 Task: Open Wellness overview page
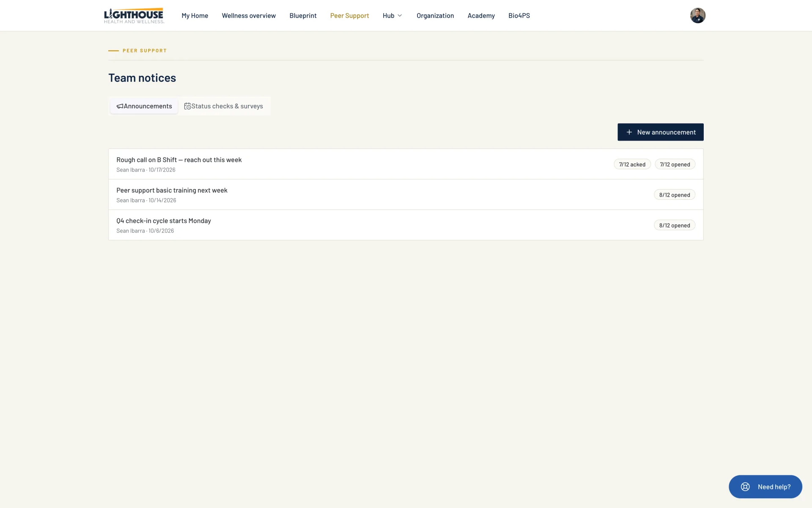click(x=249, y=16)
